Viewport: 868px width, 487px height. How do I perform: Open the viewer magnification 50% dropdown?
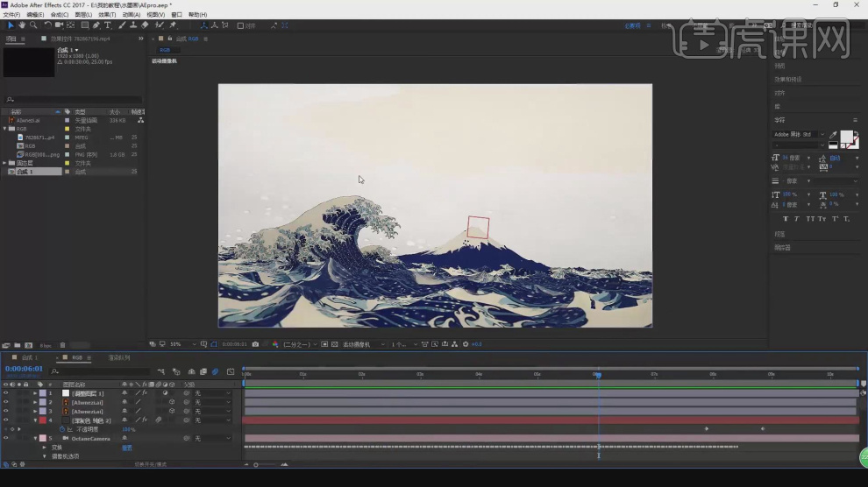coord(183,344)
